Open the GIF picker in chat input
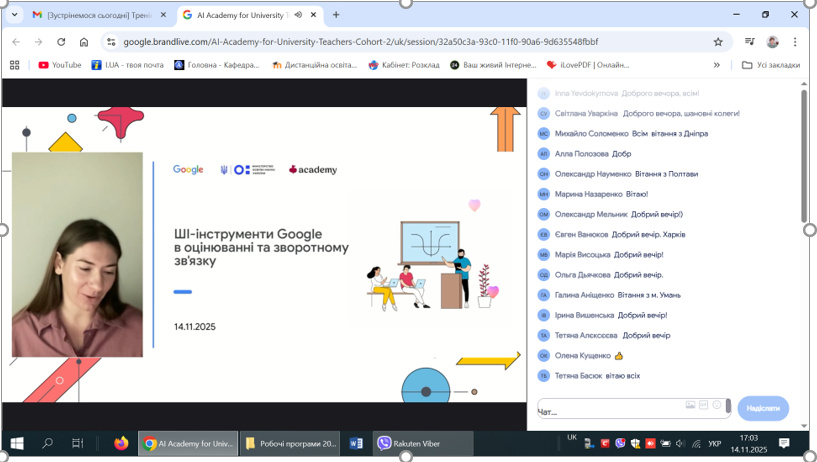This screenshot has width=817, height=462. (704, 405)
